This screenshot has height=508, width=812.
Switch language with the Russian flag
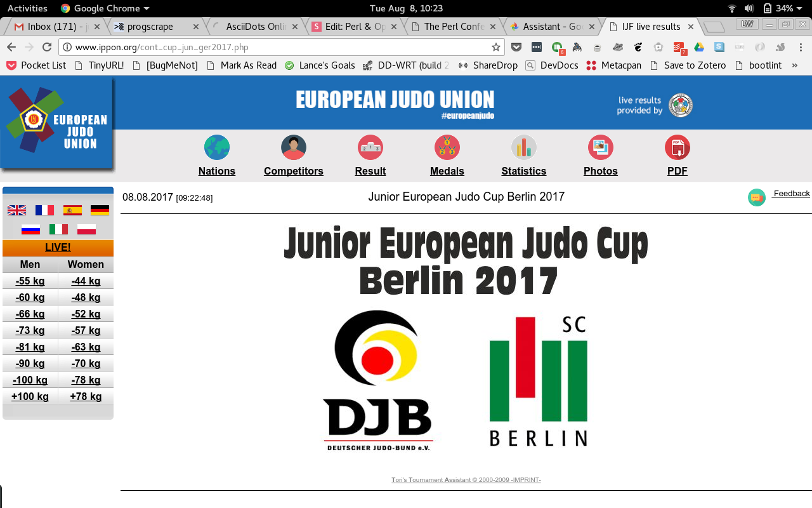(30, 229)
